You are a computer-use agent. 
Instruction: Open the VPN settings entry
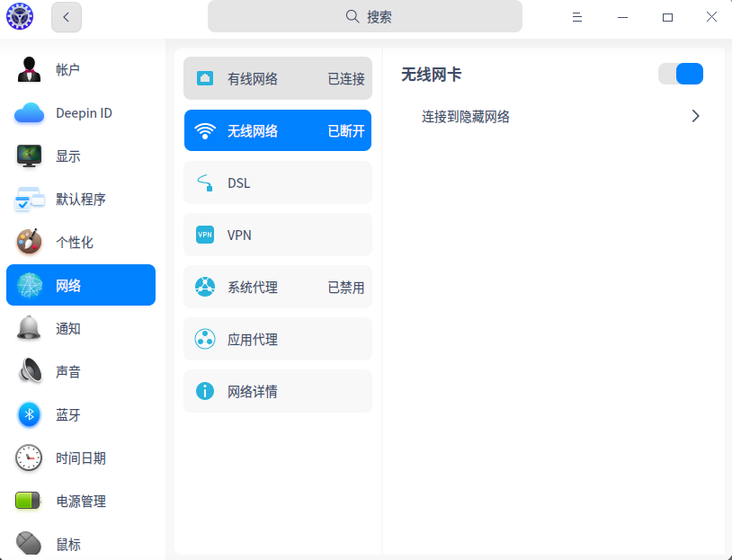pyautogui.click(x=277, y=235)
